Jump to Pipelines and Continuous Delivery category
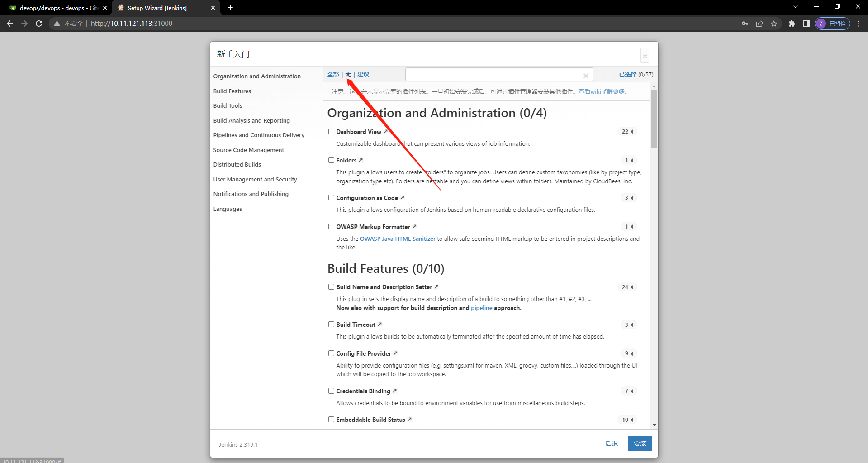This screenshot has height=463, width=868. coord(259,135)
